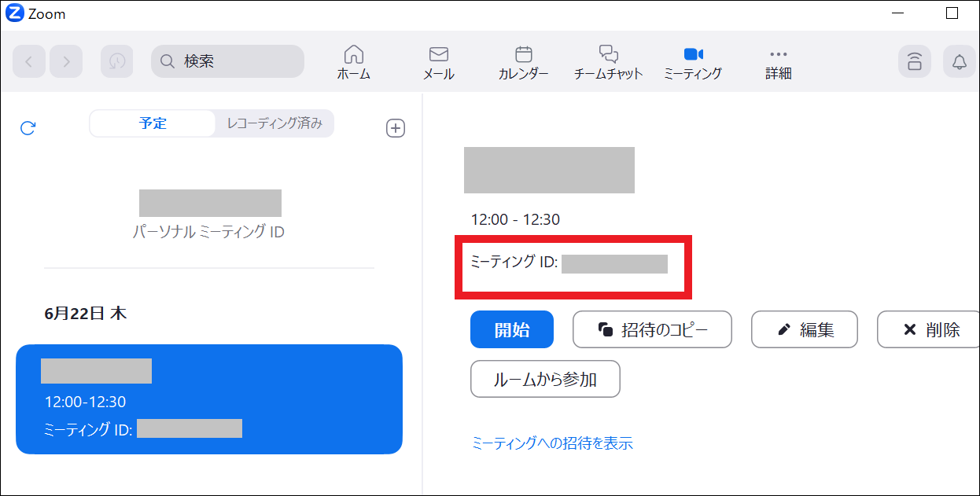Screen dimensions: 980x496
Task: Switch to レコーディング済み tab
Action: tap(274, 123)
